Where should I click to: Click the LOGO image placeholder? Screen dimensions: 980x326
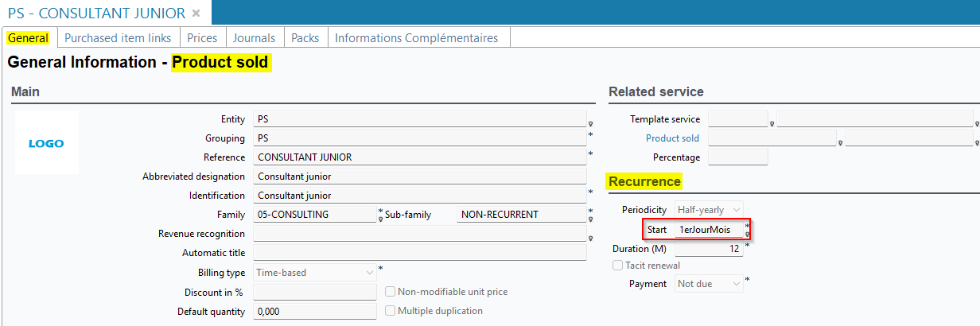point(46,143)
